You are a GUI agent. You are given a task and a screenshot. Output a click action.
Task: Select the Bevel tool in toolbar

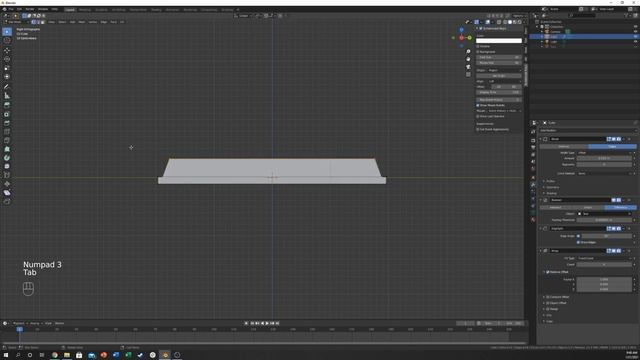click(7, 131)
